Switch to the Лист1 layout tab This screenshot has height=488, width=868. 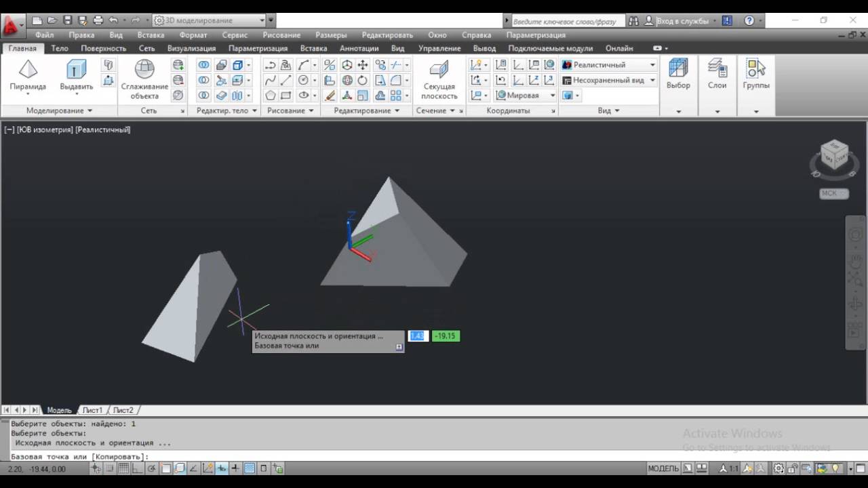92,410
